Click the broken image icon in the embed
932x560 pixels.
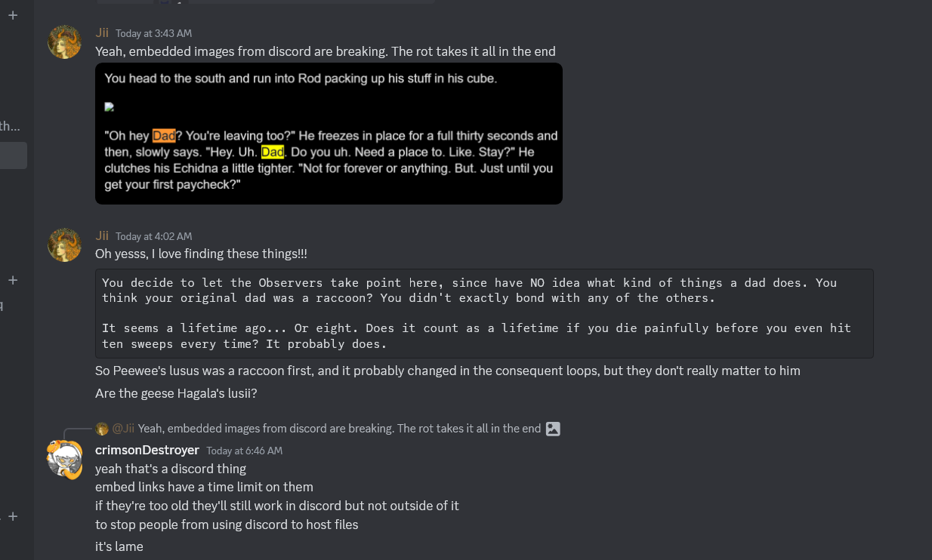point(109,107)
